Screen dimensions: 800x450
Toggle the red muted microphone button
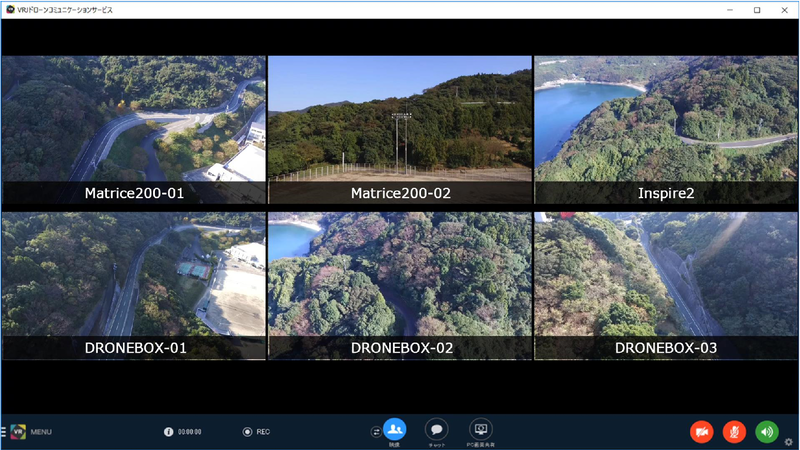[x=734, y=432]
